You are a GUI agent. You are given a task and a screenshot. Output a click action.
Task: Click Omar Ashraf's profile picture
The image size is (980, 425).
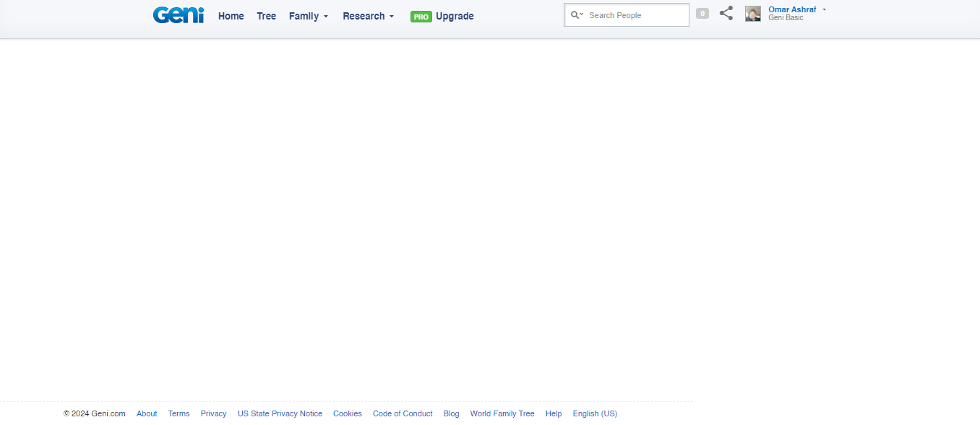pyautogui.click(x=753, y=14)
